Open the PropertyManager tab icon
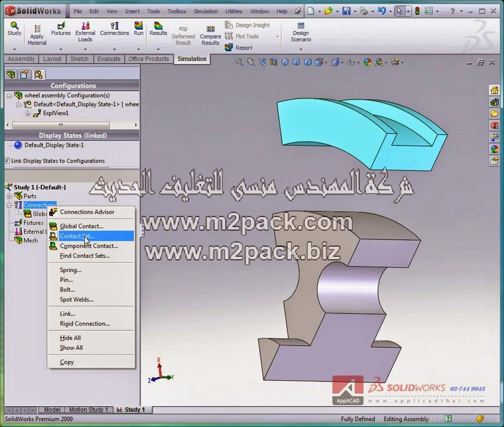Viewport: 504px width, 427px height. click(24, 75)
